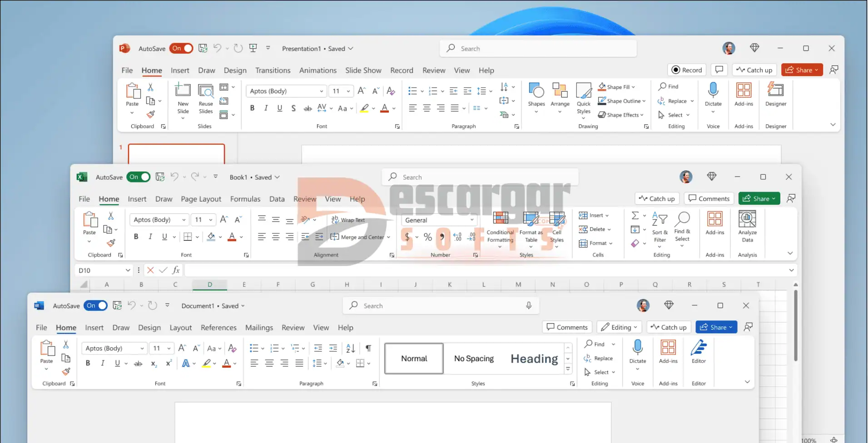Click the Search box in the Excel window

pyautogui.click(x=481, y=177)
